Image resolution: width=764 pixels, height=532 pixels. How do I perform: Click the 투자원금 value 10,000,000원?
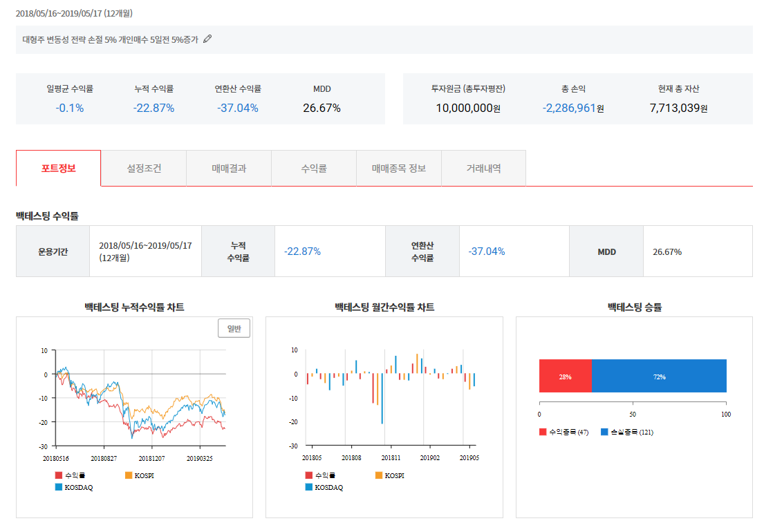coord(468,108)
